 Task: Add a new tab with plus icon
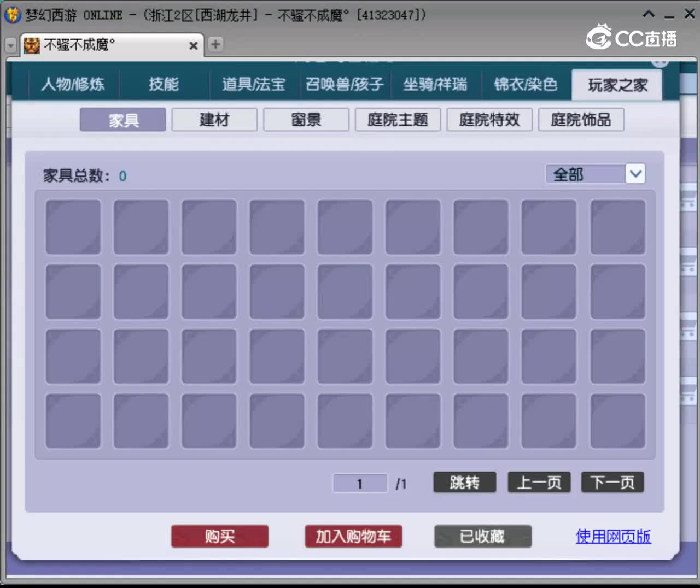(x=215, y=44)
